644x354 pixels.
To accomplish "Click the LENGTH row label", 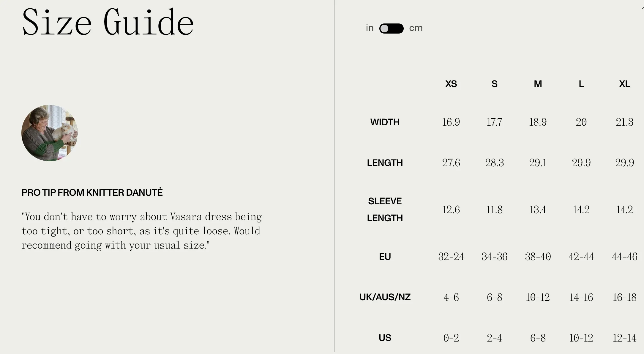I will pos(385,163).
